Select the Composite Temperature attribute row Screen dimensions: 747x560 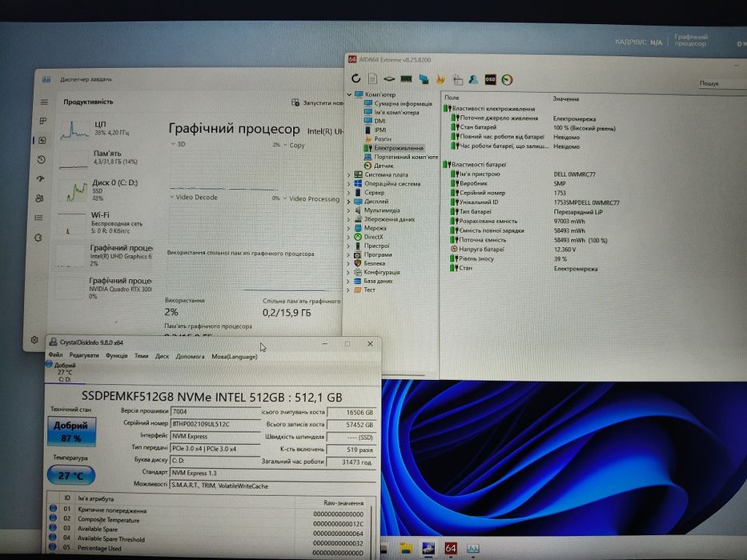pyautogui.click(x=210, y=521)
